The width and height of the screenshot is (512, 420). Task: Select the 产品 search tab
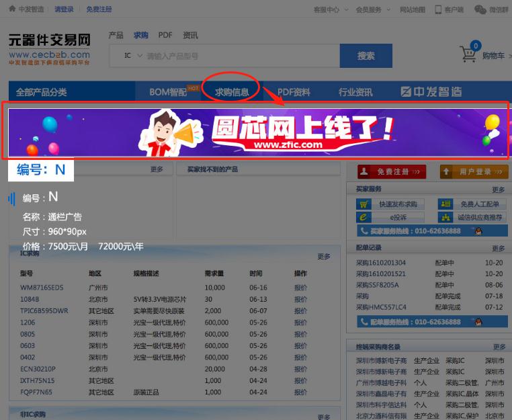(116, 35)
